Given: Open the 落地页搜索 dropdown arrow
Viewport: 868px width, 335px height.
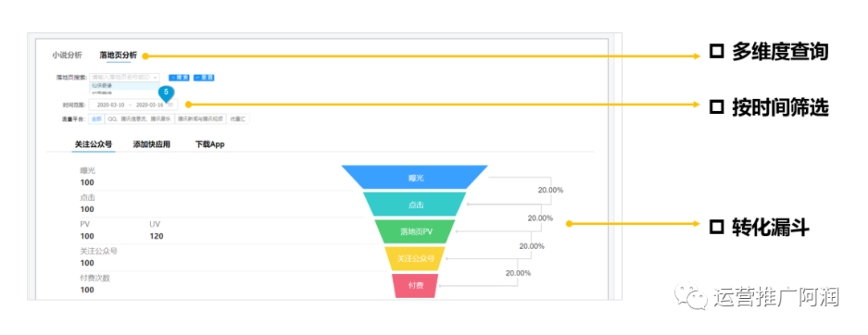Looking at the screenshot, I should [x=156, y=77].
